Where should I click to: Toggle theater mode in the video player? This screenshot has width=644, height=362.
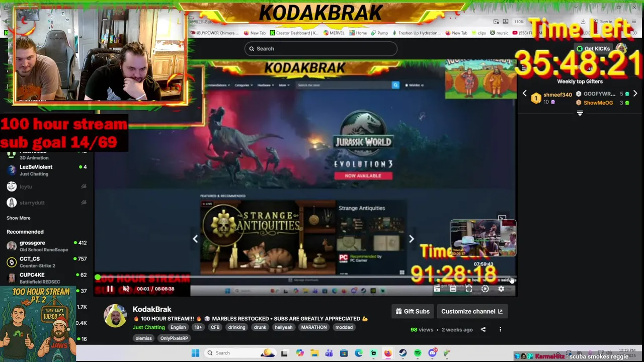(453, 289)
